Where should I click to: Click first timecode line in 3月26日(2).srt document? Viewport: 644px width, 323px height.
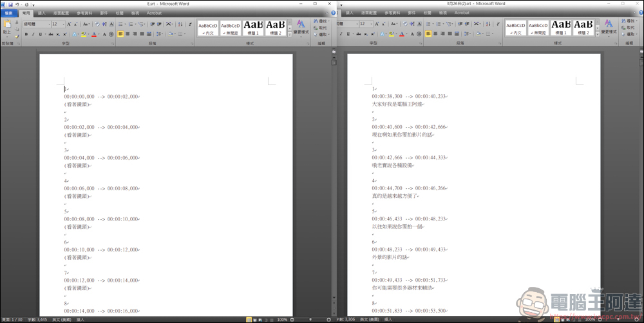pos(409,97)
